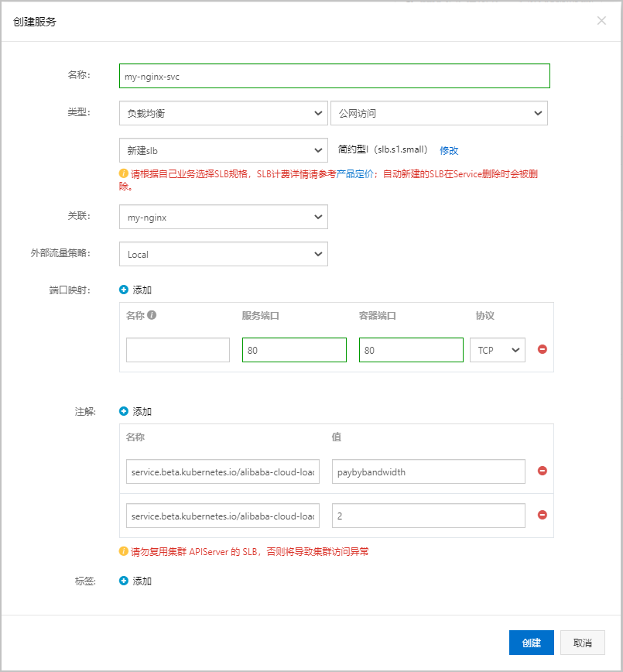Click the 服务端口 column header
This screenshot has height=672, width=623.
[x=261, y=315]
